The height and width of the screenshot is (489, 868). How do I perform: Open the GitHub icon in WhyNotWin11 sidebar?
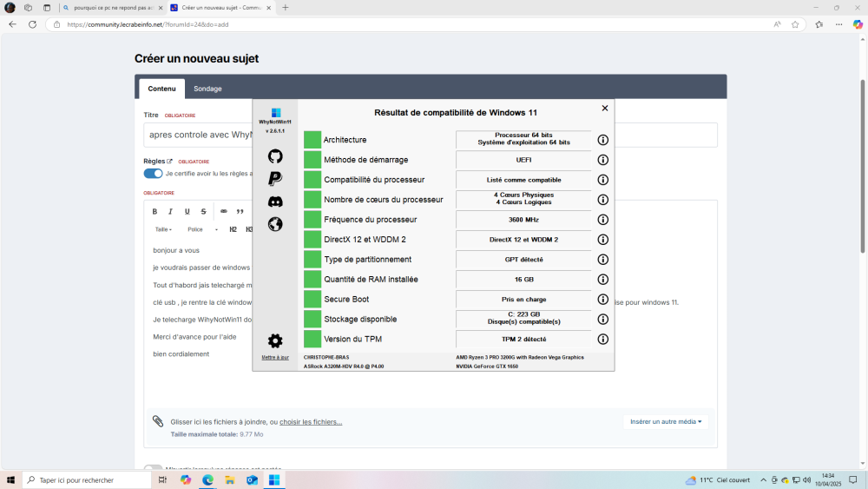[x=275, y=156]
